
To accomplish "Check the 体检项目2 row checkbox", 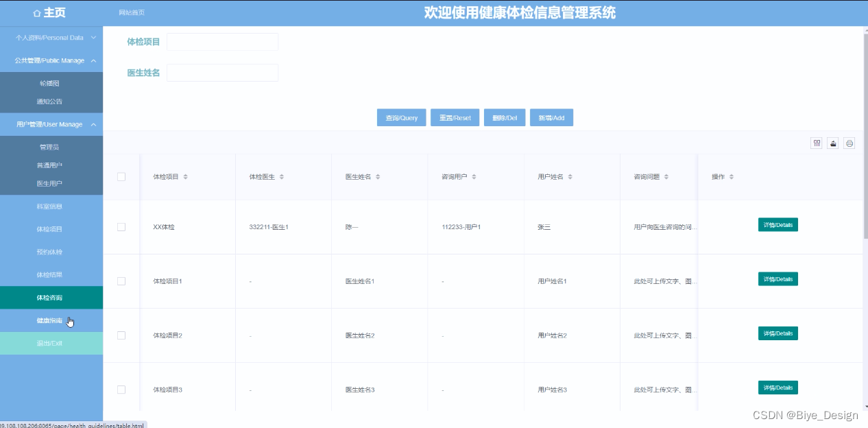I will tap(121, 335).
